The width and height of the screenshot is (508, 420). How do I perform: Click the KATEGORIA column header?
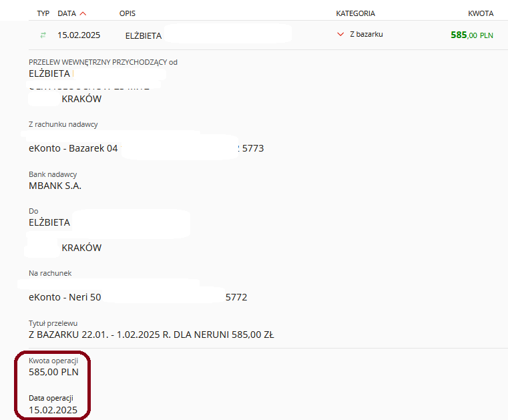click(355, 13)
